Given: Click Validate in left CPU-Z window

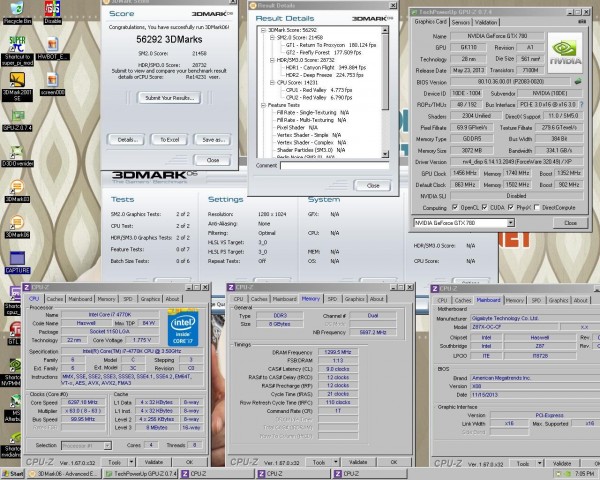Looking at the screenshot, I should click(x=154, y=462).
